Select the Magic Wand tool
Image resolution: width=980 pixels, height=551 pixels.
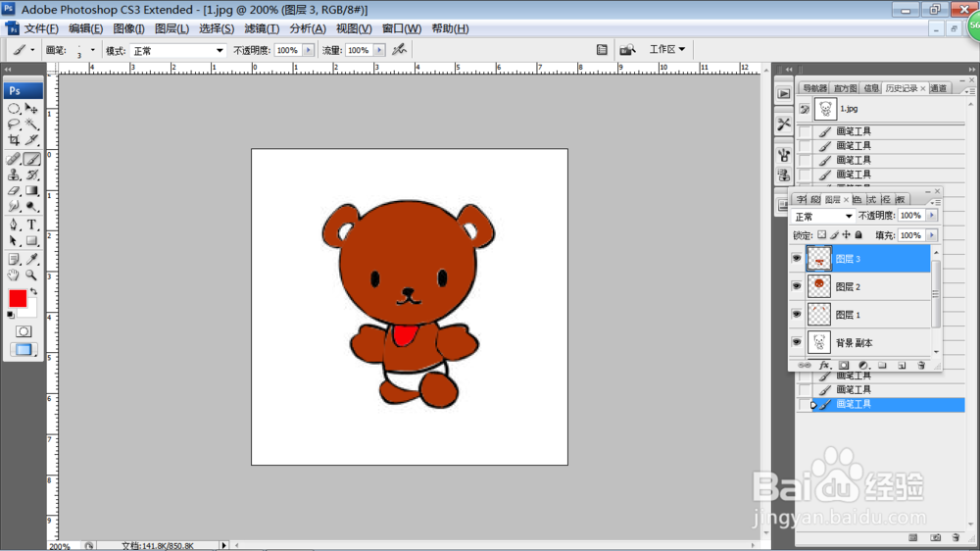31,125
